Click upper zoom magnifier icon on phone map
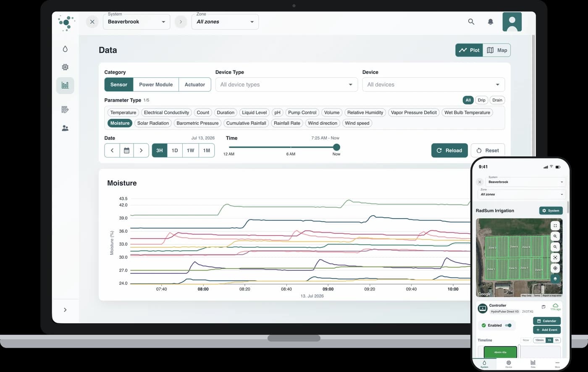This screenshot has width=588, height=372. pos(555,236)
